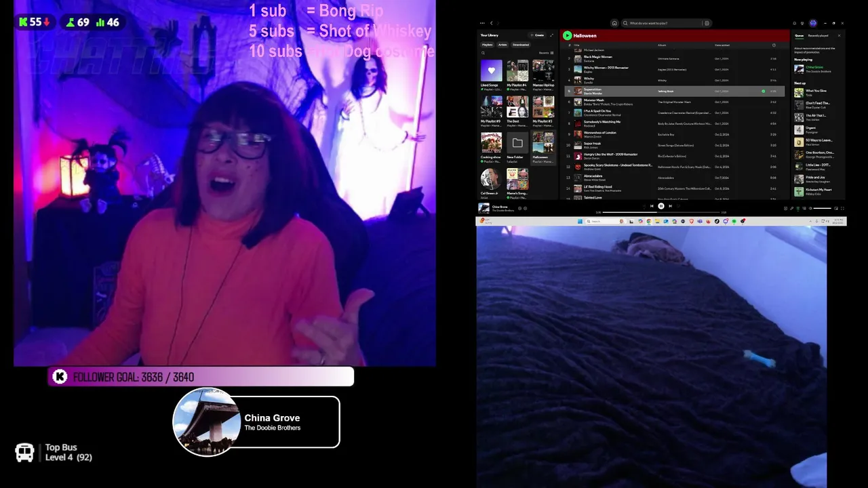The image size is (868, 488).
Task: Toggle shuffle in Spotify player controls
Action: [x=644, y=206]
